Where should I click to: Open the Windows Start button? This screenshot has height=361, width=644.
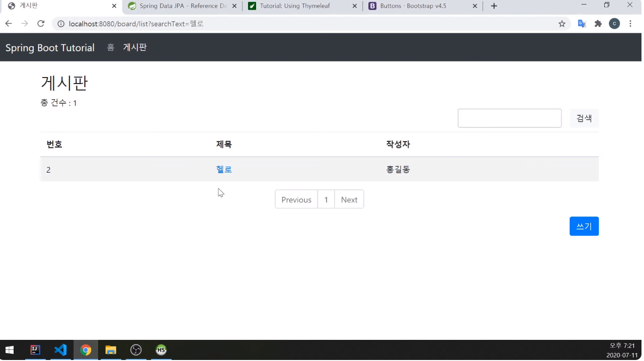point(10,350)
